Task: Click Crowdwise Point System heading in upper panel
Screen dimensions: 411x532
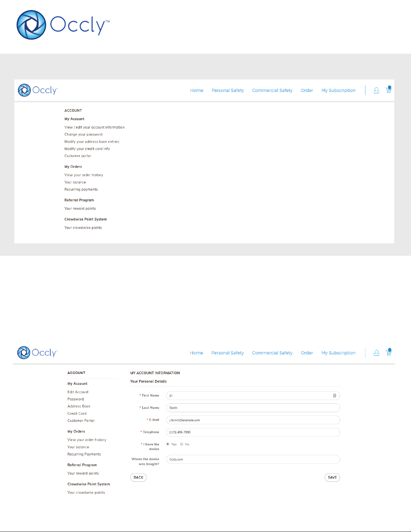Action: (x=86, y=219)
